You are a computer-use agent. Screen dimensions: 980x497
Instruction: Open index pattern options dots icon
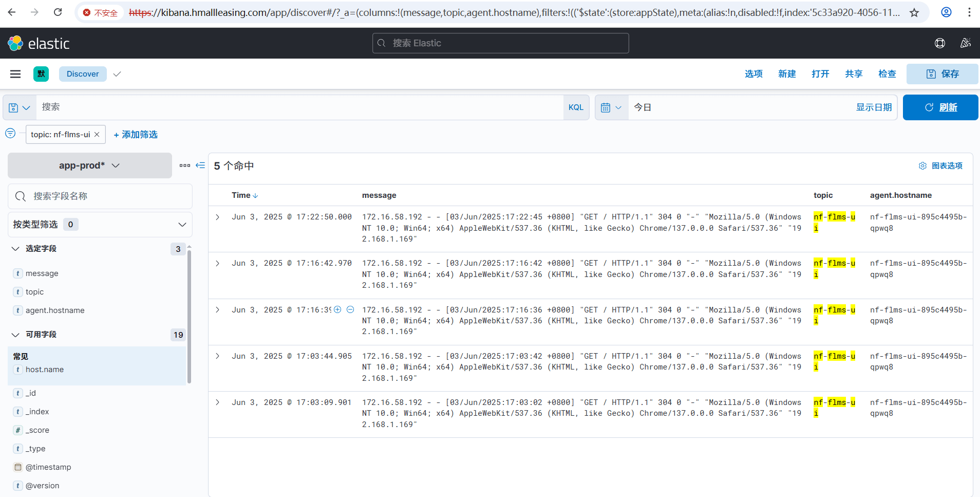tap(185, 165)
